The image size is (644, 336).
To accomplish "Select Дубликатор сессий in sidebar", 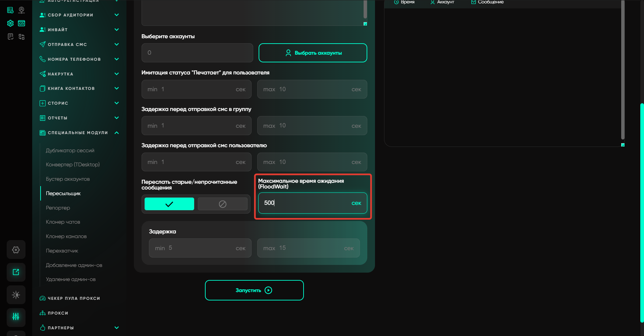I will 70,151.
